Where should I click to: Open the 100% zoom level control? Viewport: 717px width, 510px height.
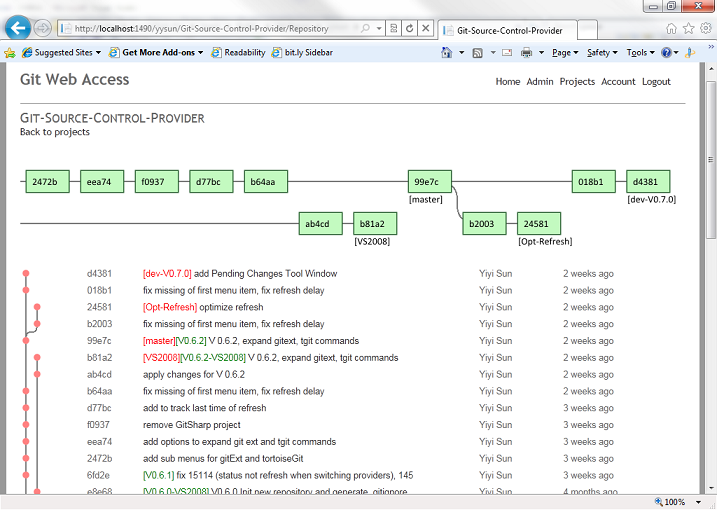(678, 502)
